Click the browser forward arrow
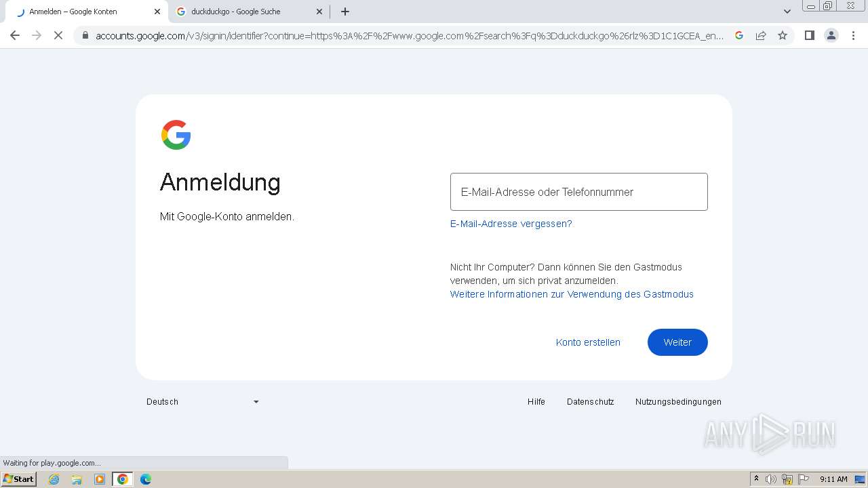868x488 pixels. [37, 35]
